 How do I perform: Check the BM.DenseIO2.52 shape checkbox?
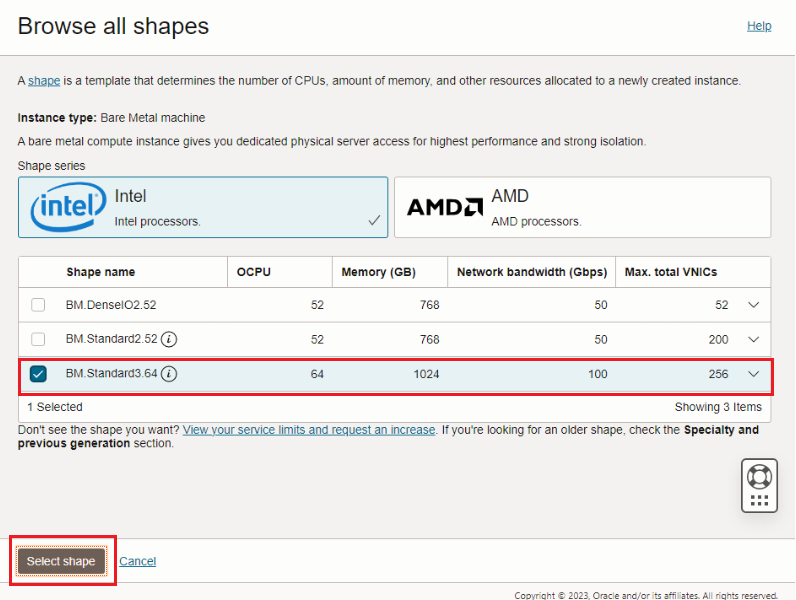[x=38, y=305]
